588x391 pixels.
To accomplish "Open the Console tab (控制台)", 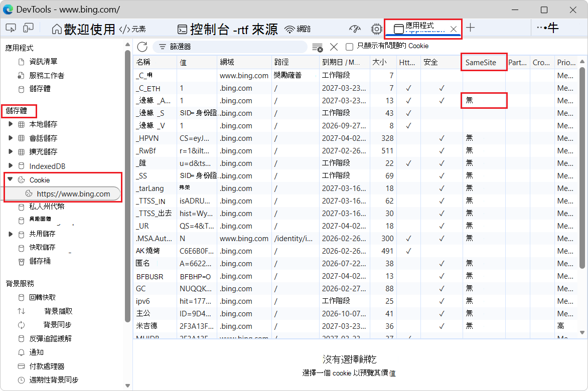I will 203,29.
